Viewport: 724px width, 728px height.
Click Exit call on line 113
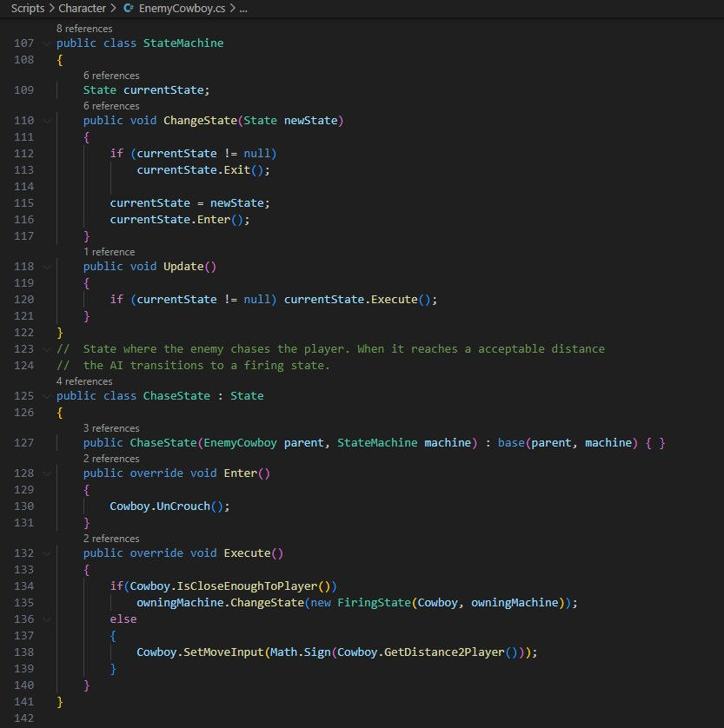pyautogui.click(x=237, y=170)
